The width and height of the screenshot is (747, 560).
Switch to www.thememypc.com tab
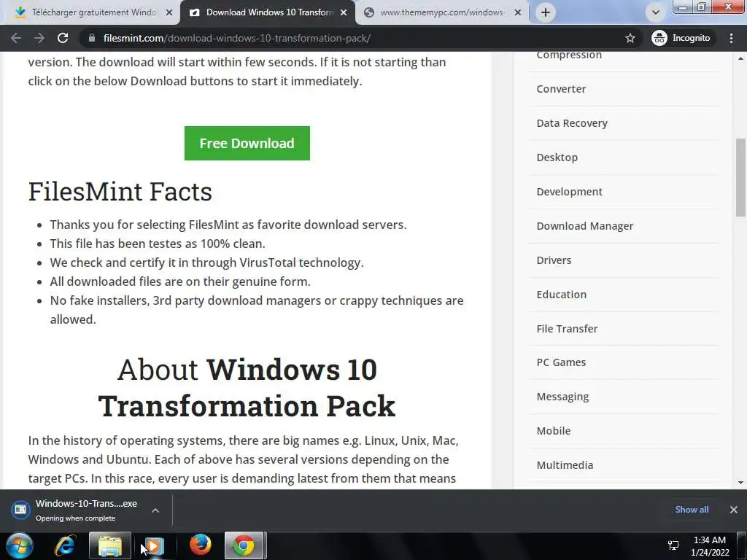coord(443,12)
